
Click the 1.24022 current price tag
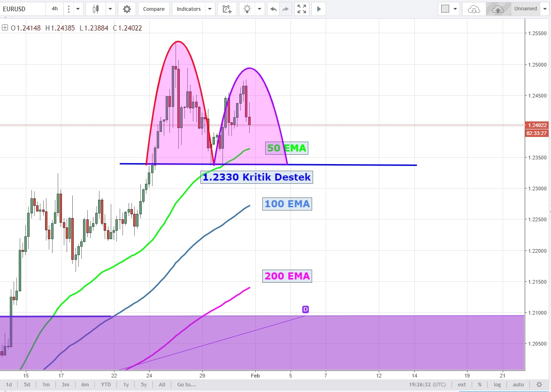click(537, 125)
